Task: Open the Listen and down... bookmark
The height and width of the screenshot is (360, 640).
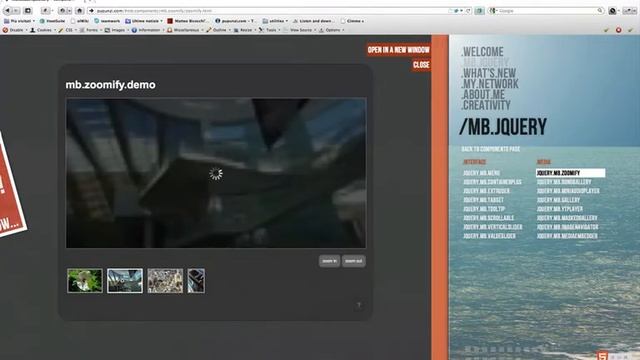Action: [312, 21]
